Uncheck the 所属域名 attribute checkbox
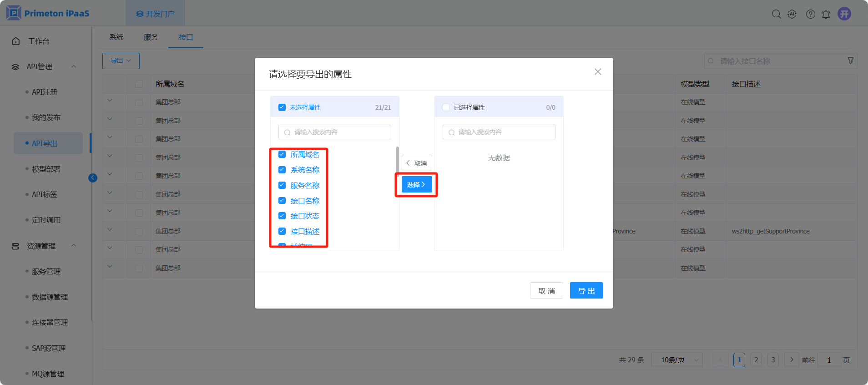Viewport: 868px width, 385px height. coord(282,155)
